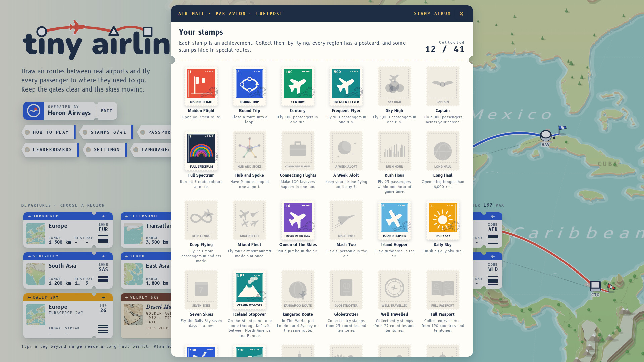The image size is (644, 362).
Task: Select the locked Sky High stamp
Action: pos(394,86)
